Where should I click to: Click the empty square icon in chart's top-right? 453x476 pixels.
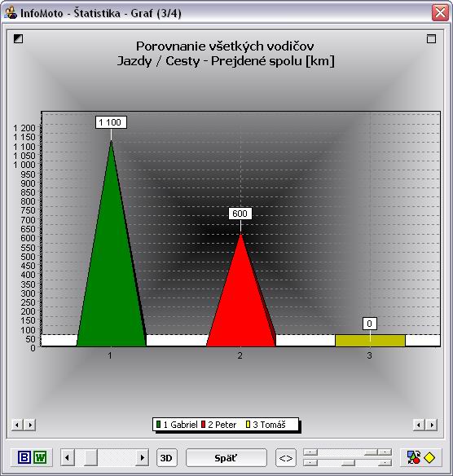pyautogui.click(x=431, y=38)
